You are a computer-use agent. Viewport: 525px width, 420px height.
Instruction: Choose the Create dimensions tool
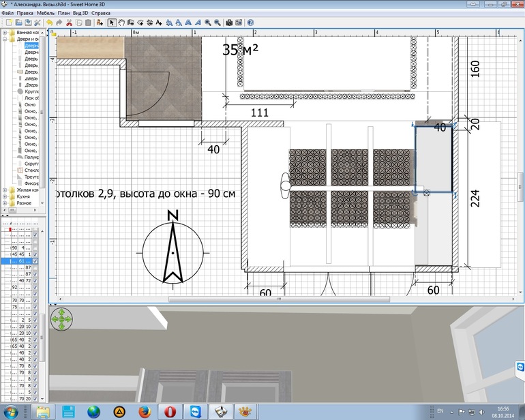pyautogui.click(x=150, y=22)
